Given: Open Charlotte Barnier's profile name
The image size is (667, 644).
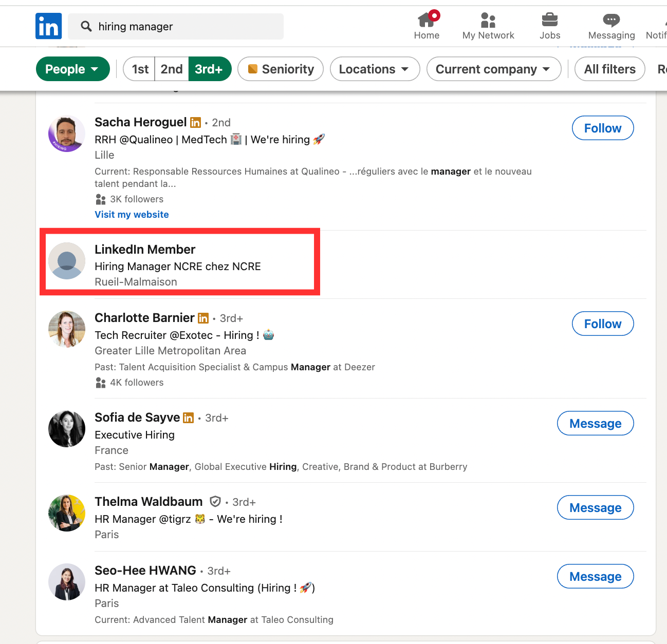Looking at the screenshot, I should click(x=144, y=318).
